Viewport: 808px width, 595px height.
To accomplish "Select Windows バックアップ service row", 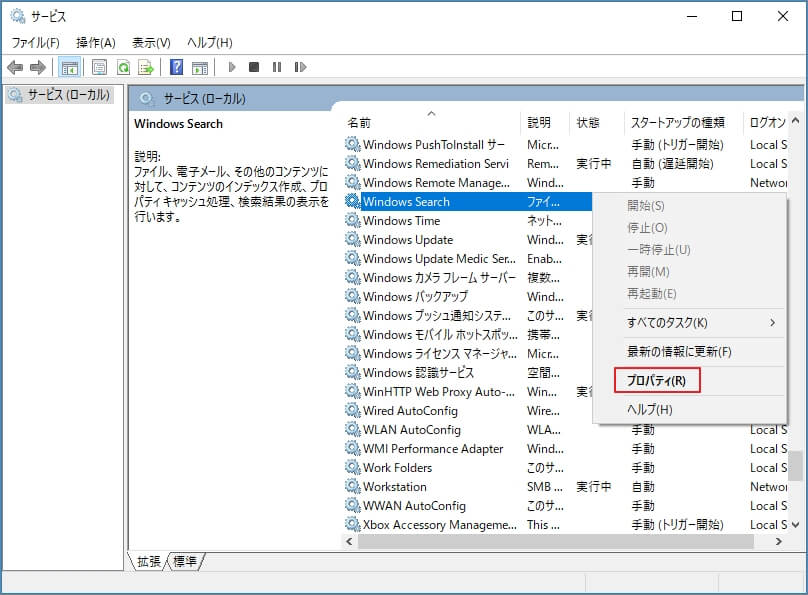I will click(x=468, y=297).
